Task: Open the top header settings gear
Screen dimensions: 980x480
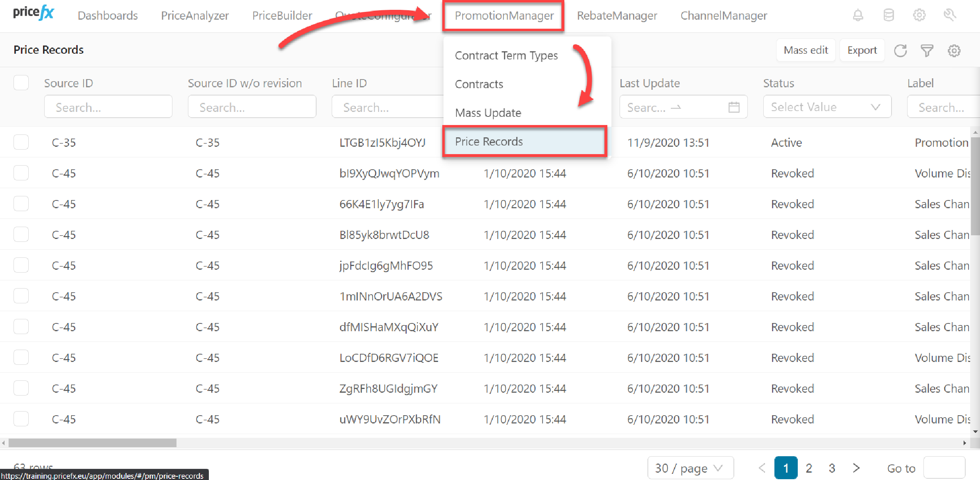Action: point(919,16)
